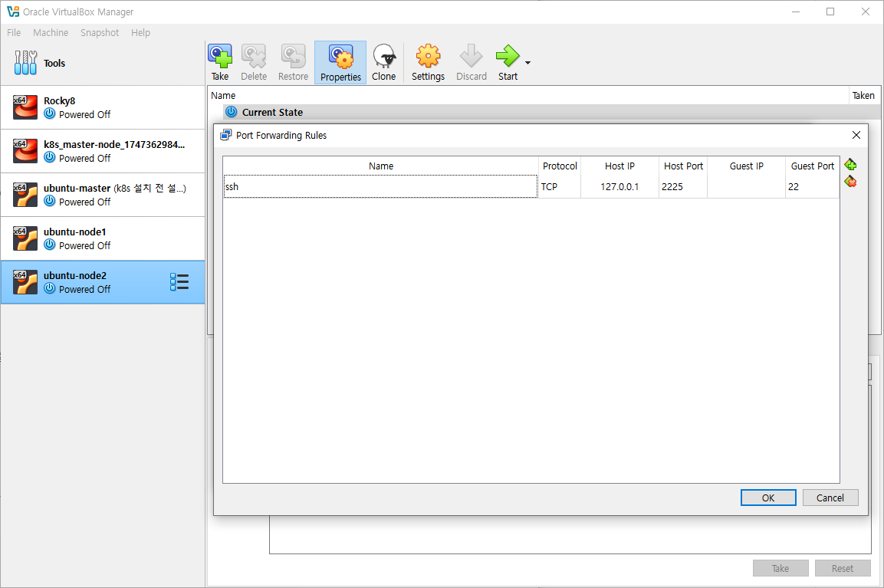
Task: Close the Port Forwarding Rules dialog
Action: [x=856, y=135]
